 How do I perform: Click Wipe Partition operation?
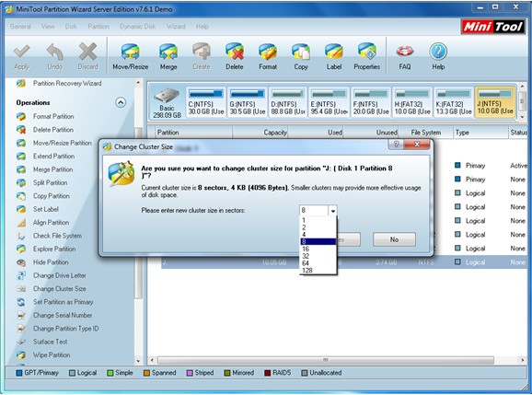[x=52, y=354]
